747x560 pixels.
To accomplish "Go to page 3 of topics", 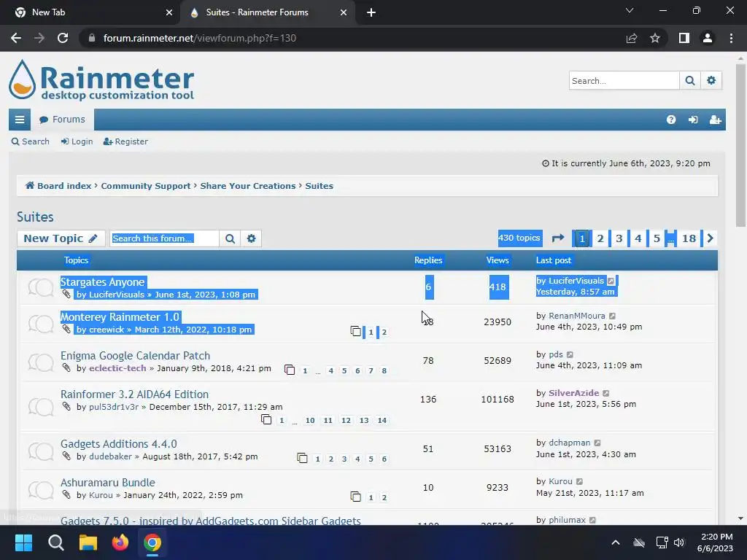I will (619, 238).
